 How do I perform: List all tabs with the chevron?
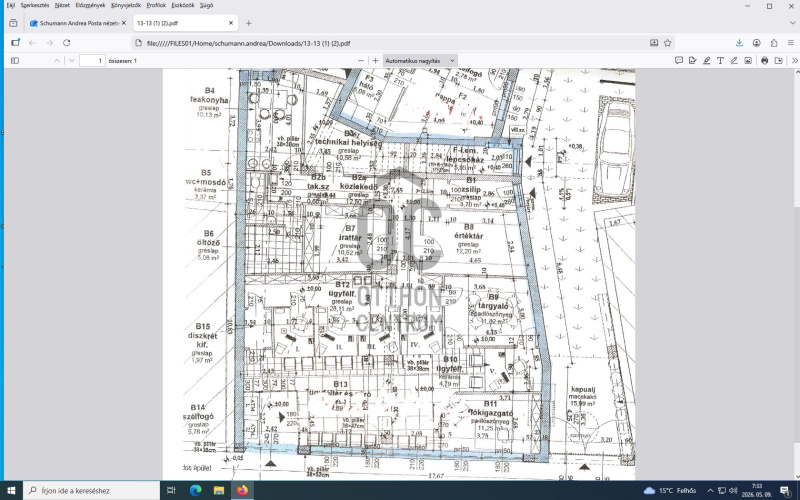(x=792, y=23)
